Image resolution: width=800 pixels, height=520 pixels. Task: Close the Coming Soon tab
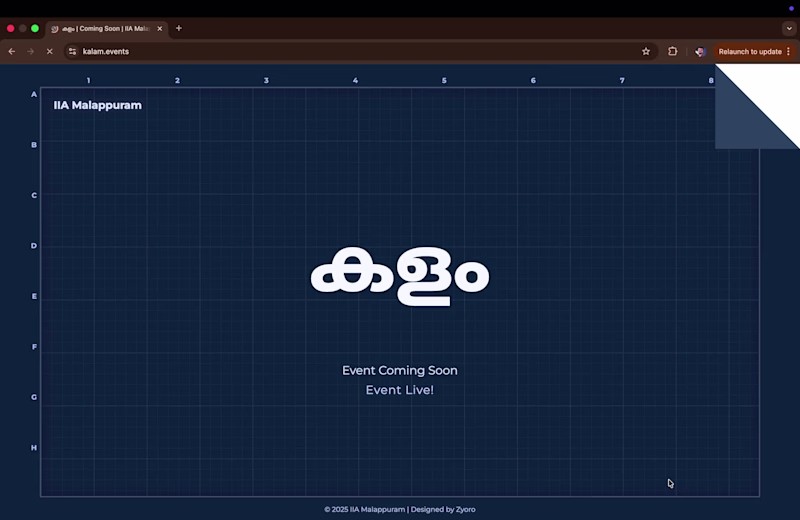(x=160, y=29)
